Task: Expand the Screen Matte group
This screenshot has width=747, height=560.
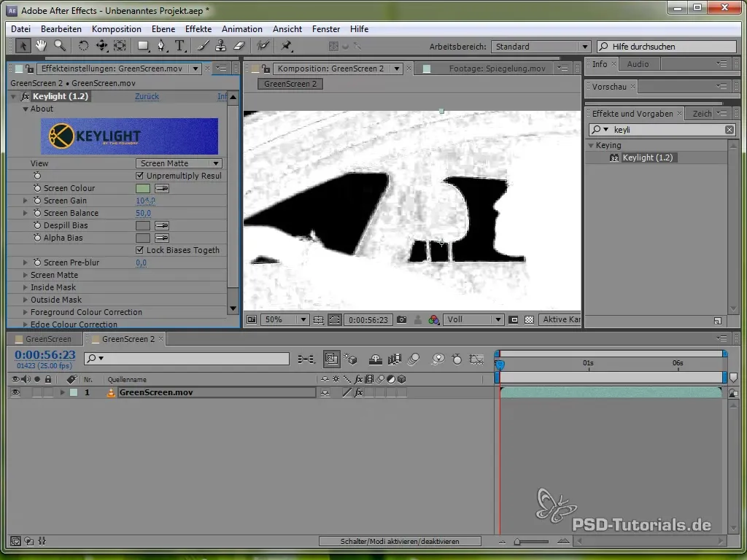Action: pyautogui.click(x=26, y=275)
